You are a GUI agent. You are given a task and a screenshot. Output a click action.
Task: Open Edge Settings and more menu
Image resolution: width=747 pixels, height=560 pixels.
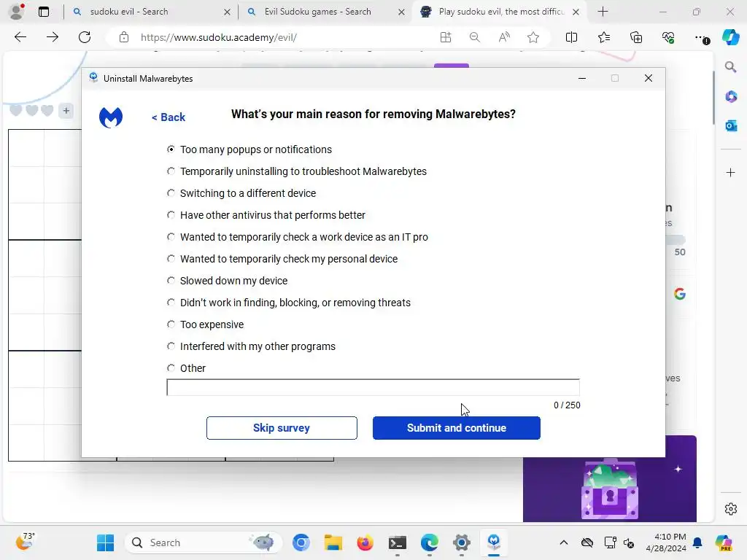701,38
